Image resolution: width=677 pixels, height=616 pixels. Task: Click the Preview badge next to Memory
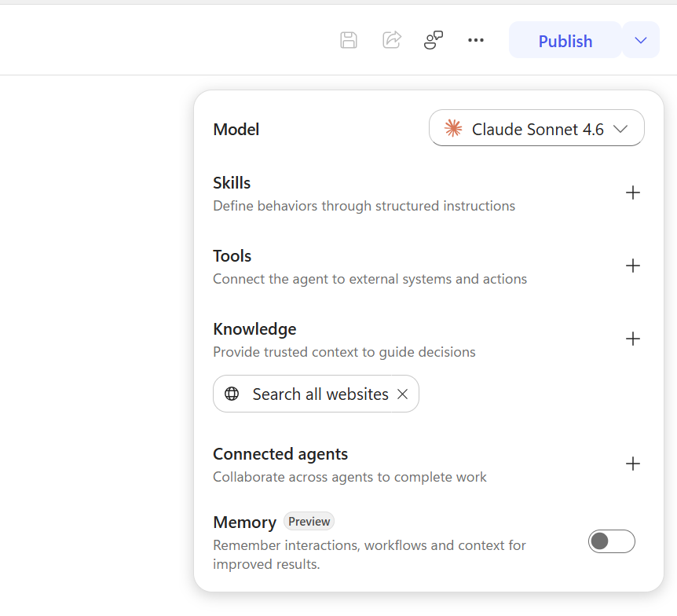309,521
